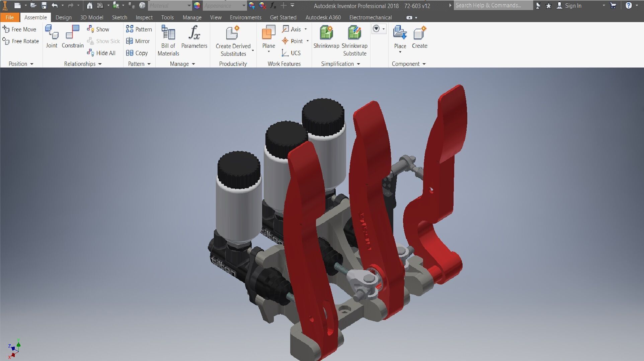Click the Redo arrow icon
The image size is (644, 361).
[71, 5]
